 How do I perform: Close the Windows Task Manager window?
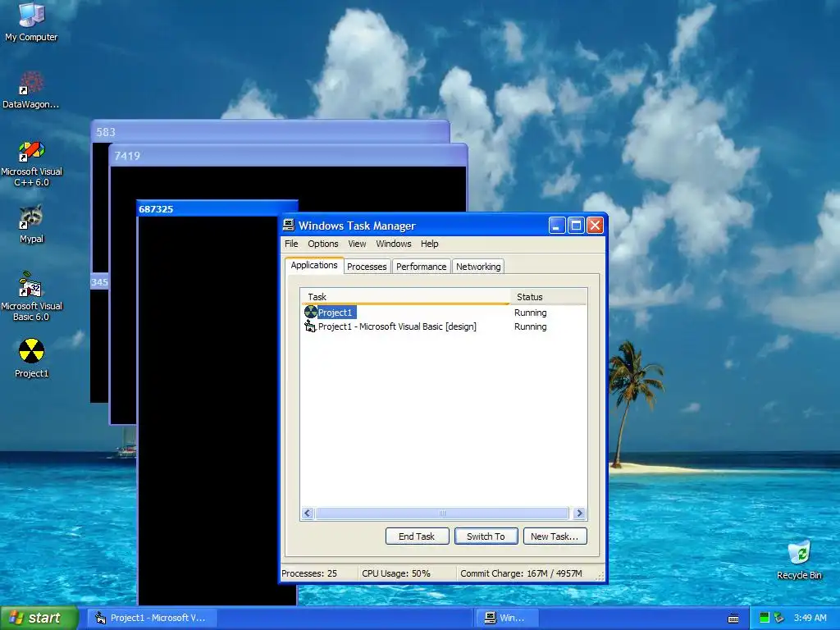click(x=595, y=226)
